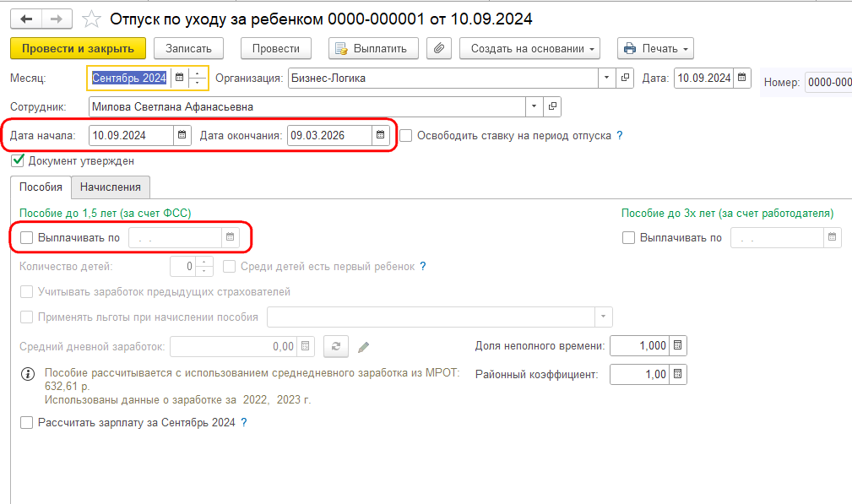Show help for Освободить ставку option
The image size is (852, 504).
(620, 135)
